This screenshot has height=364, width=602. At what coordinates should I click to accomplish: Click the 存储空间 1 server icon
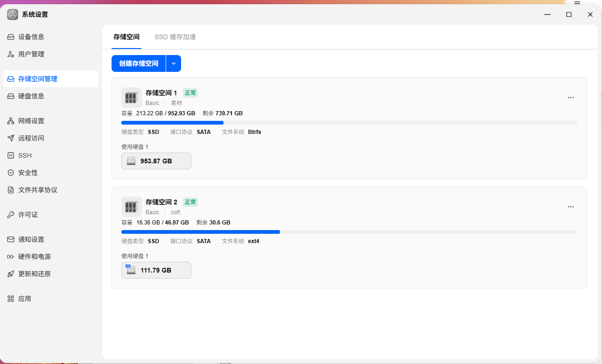click(132, 98)
